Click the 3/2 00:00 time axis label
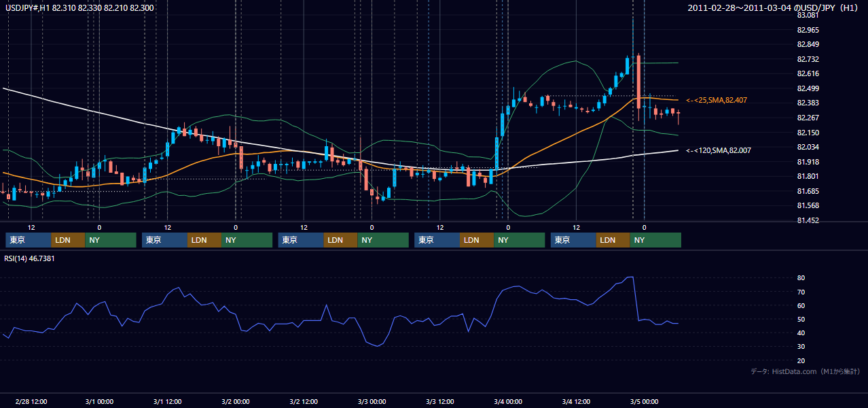The width and height of the screenshot is (868, 408). tap(235, 401)
